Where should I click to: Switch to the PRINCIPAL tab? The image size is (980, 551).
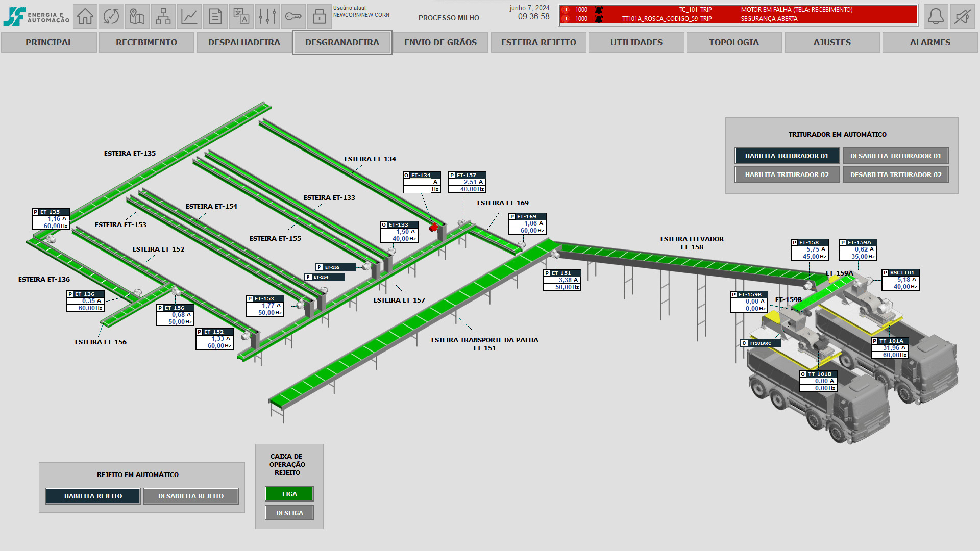point(49,42)
